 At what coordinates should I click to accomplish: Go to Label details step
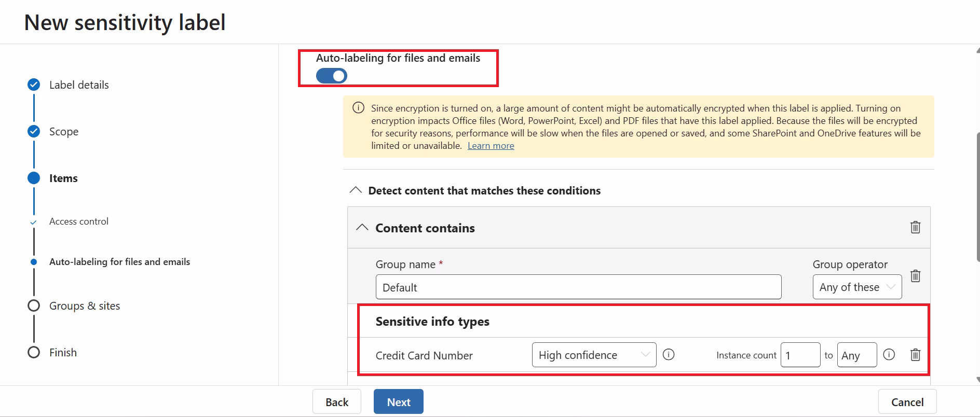79,85
